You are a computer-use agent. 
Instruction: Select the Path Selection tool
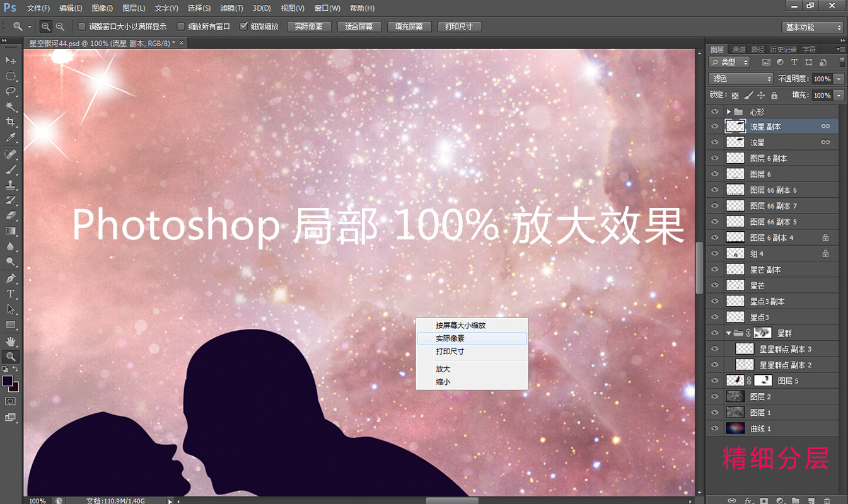tap(11, 309)
